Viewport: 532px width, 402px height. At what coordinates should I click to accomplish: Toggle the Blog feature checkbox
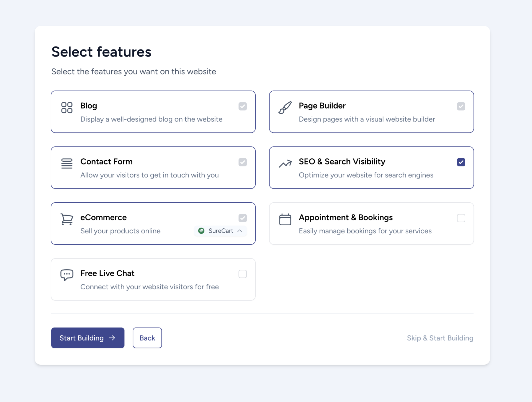click(243, 106)
